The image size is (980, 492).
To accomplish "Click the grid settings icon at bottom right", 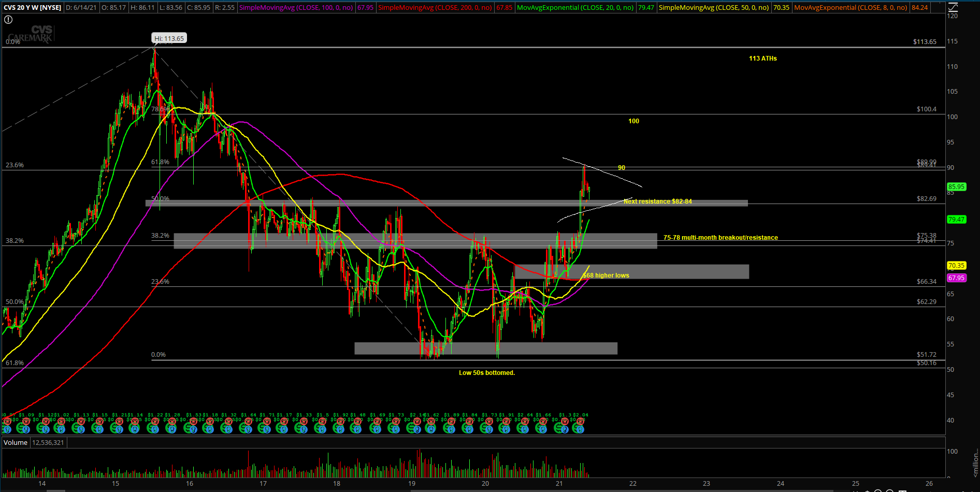I will coord(903,491).
